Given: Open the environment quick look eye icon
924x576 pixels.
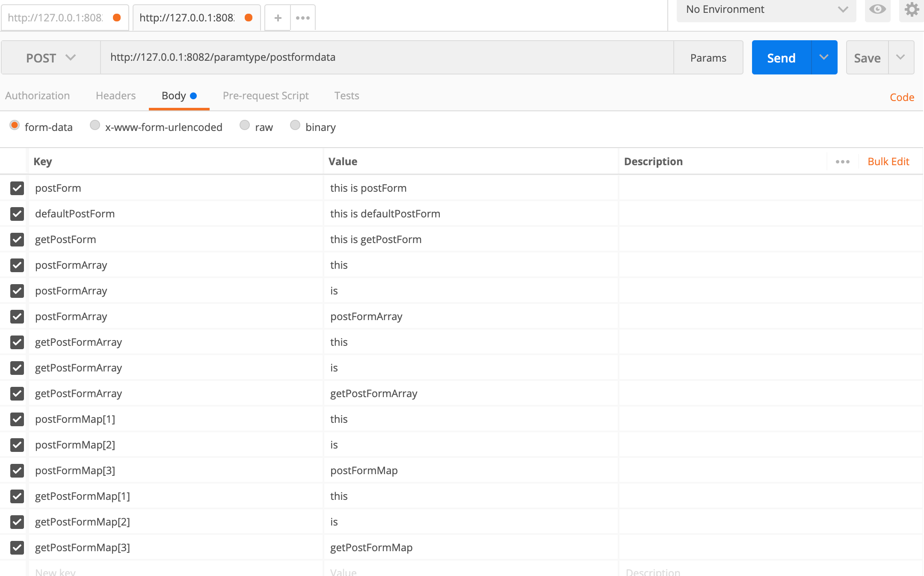Looking at the screenshot, I should 877,9.
